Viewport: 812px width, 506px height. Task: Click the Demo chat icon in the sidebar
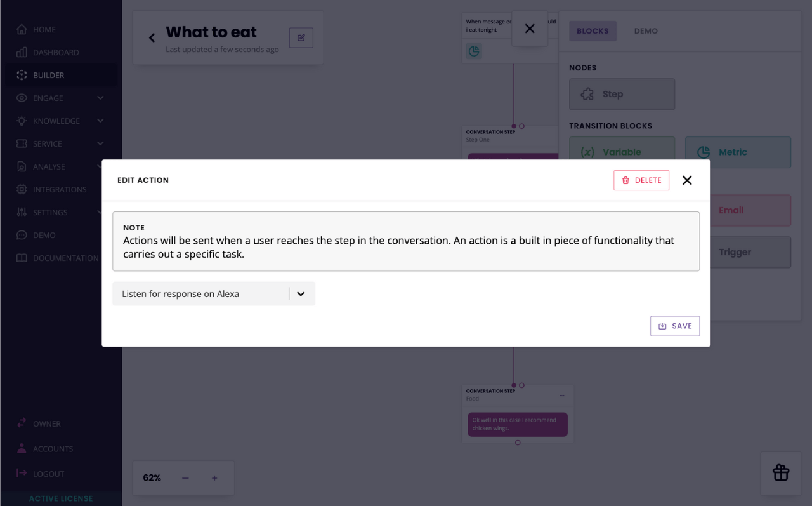tap(22, 235)
